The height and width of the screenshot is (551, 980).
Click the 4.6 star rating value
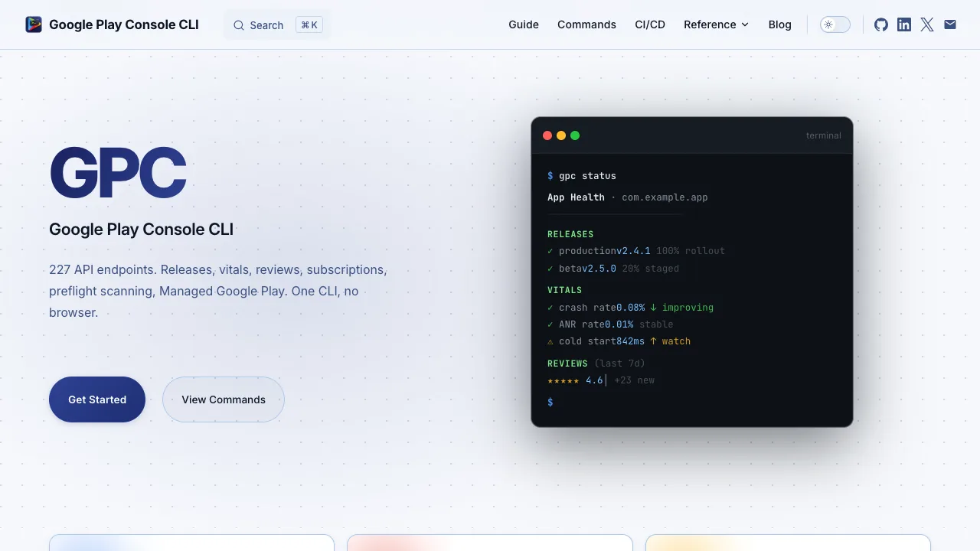pyautogui.click(x=594, y=380)
